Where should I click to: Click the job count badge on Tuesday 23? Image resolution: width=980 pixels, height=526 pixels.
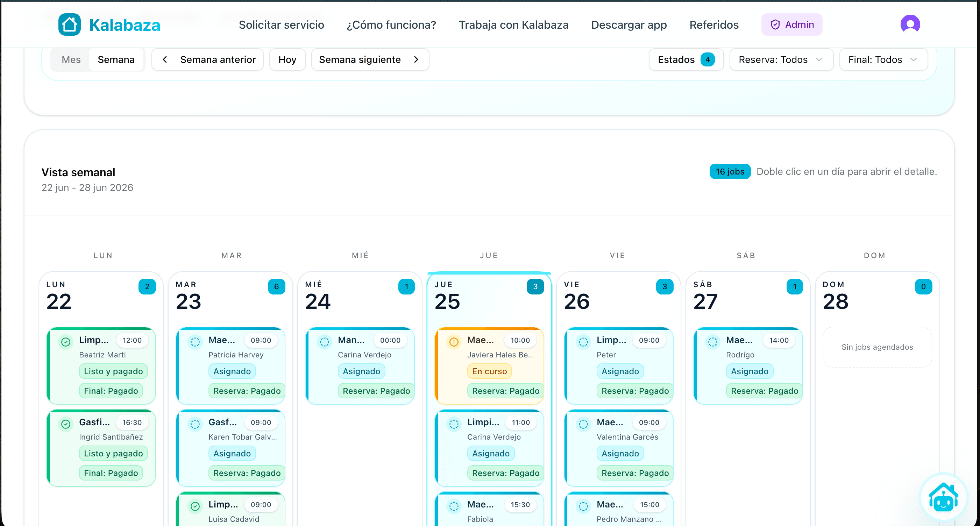coord(277,287)
